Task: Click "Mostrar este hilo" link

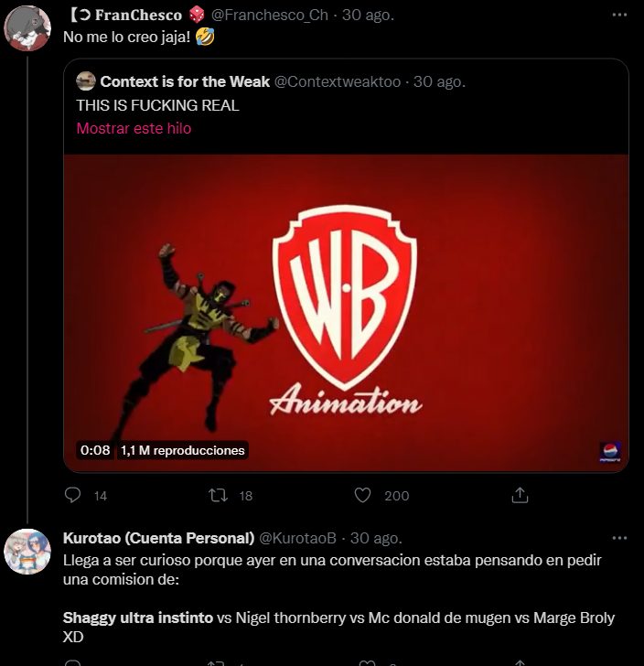Action: tap(134, 129)
